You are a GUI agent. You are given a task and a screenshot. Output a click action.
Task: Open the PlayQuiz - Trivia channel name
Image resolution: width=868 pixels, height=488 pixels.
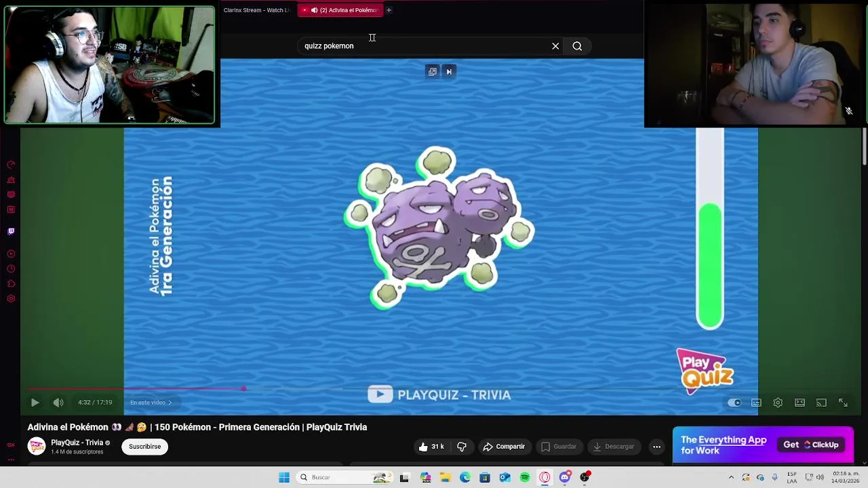(77, 443)
